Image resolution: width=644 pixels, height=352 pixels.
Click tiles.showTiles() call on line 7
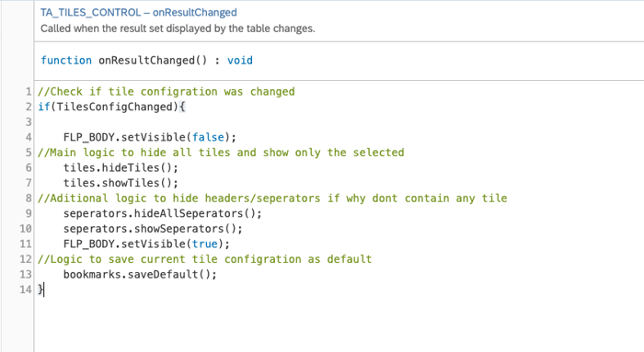click(121, 183)
